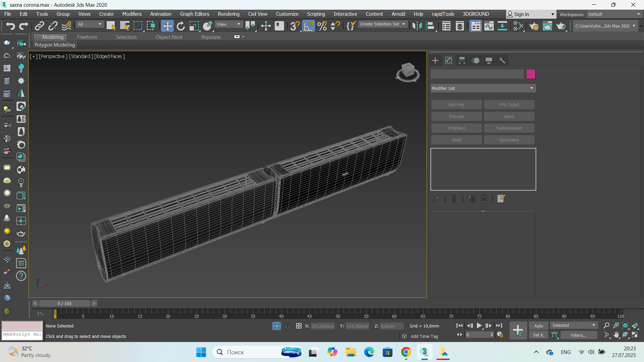644x362 pixels.
Task: Open the Workspaces Default dropdown
Action: pyautogui.click(x=614, y=14)
